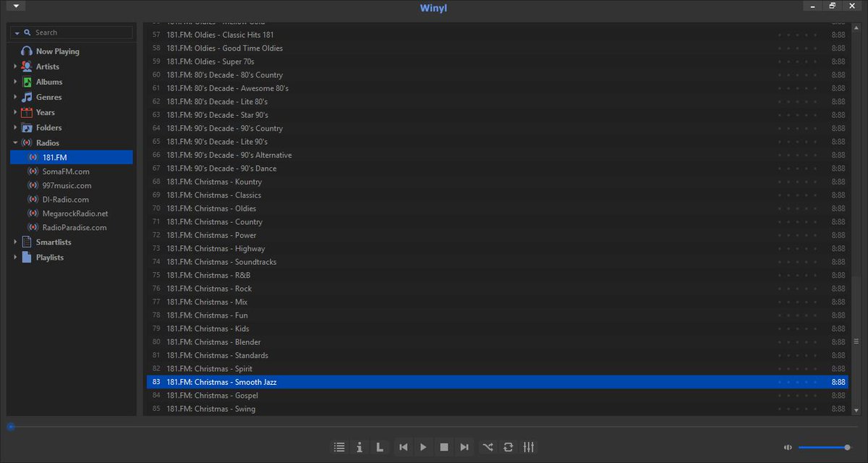Viewport: 868px width, 463px height.
Task: Skip to the previous track
Action: (404, 447)
